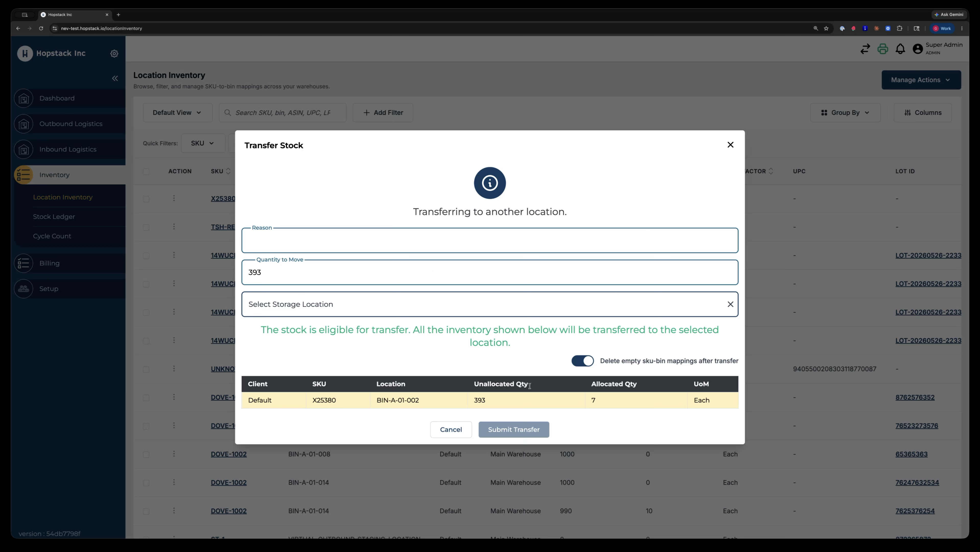Sort by the ACTOR column arrows
980x552 pixels.
coord(771,171)
